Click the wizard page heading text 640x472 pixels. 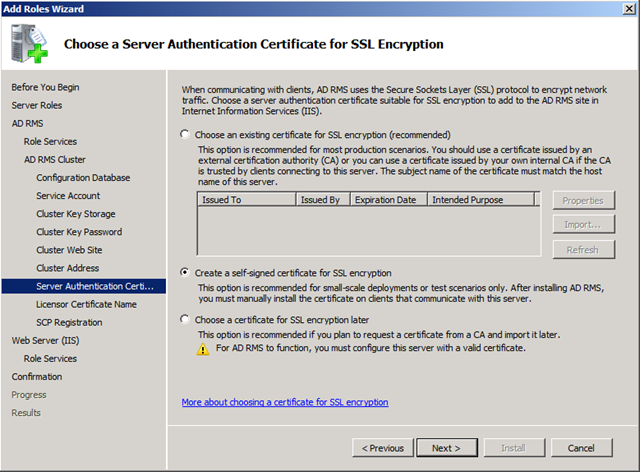[x=253, y=44]
